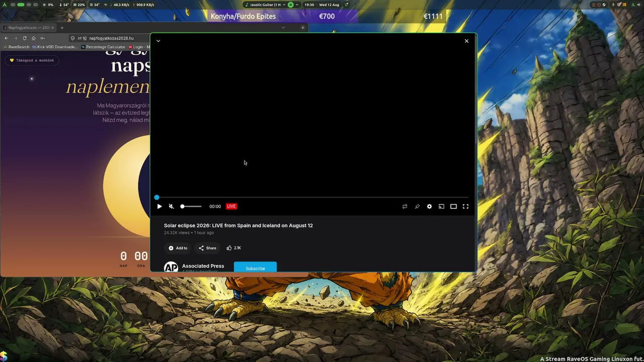644x362 pixels.
Task: Seek on the video progress bar
Action: click(x=312, y=197)
